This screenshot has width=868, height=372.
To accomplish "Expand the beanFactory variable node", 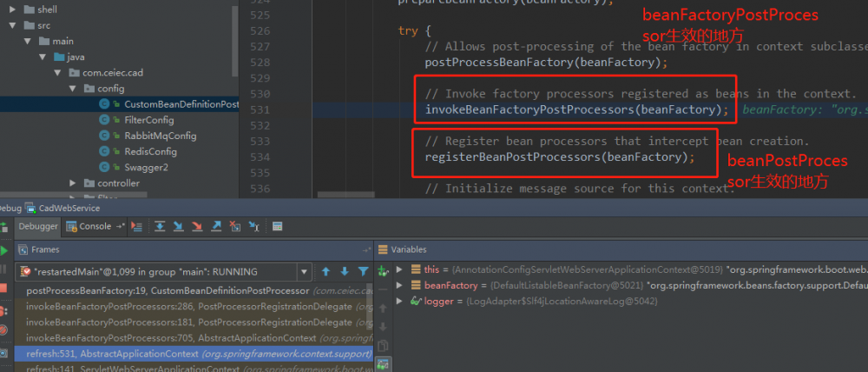I will click(x=399, y=285).
